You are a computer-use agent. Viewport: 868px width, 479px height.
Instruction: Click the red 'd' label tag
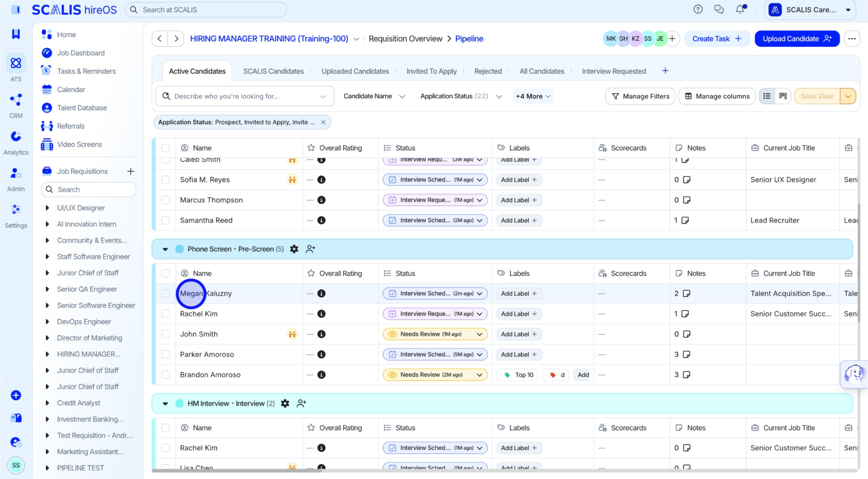pos(556,375)
